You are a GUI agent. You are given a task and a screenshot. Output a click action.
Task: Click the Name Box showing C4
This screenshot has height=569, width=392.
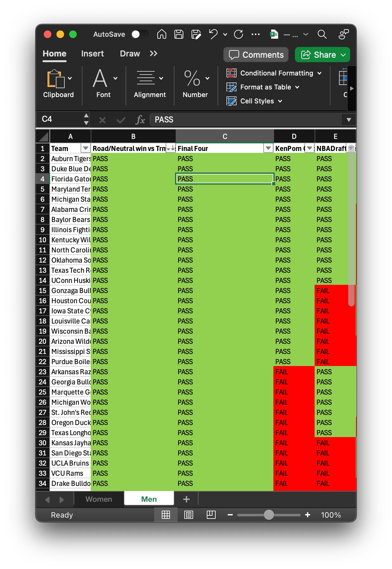(60, 119)
